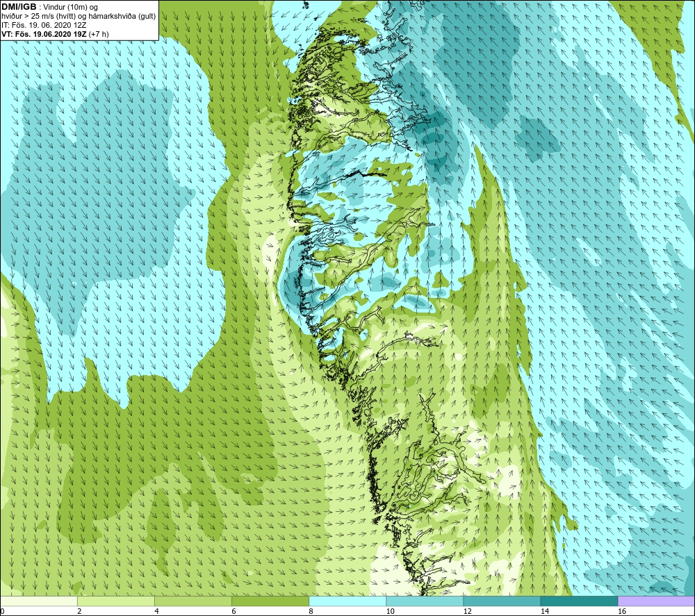Click the 'VT: Fös. 19.06.2020 19Z (+7 h)' line

[56, 34]
